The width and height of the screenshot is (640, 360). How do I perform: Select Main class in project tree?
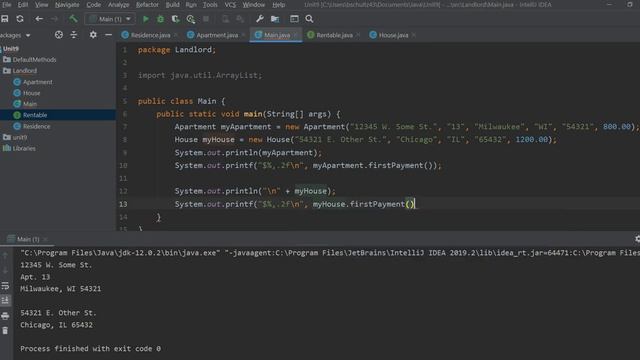pos(25,104)
